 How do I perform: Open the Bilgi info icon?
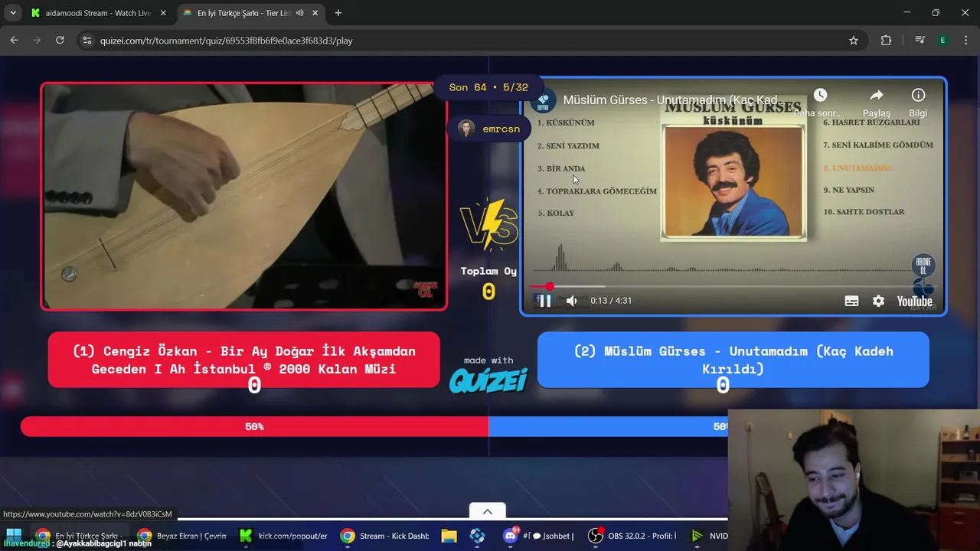pyautogui.click(x=918, y=95)
